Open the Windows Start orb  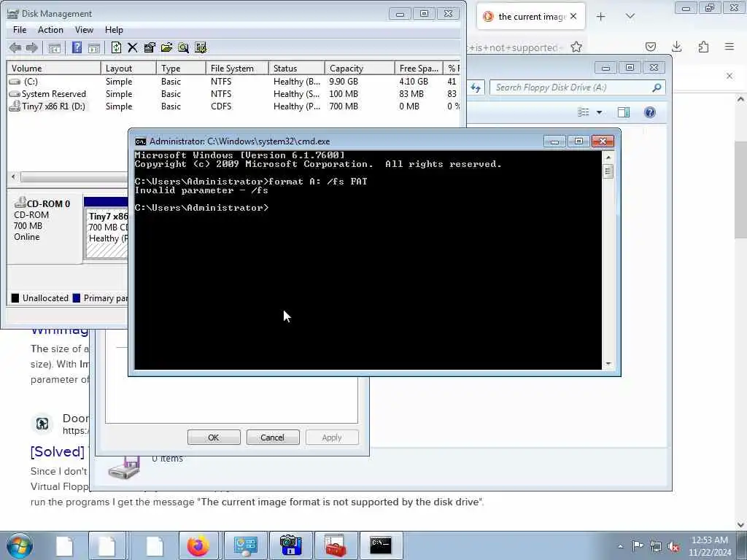click(x=20, y=545)
